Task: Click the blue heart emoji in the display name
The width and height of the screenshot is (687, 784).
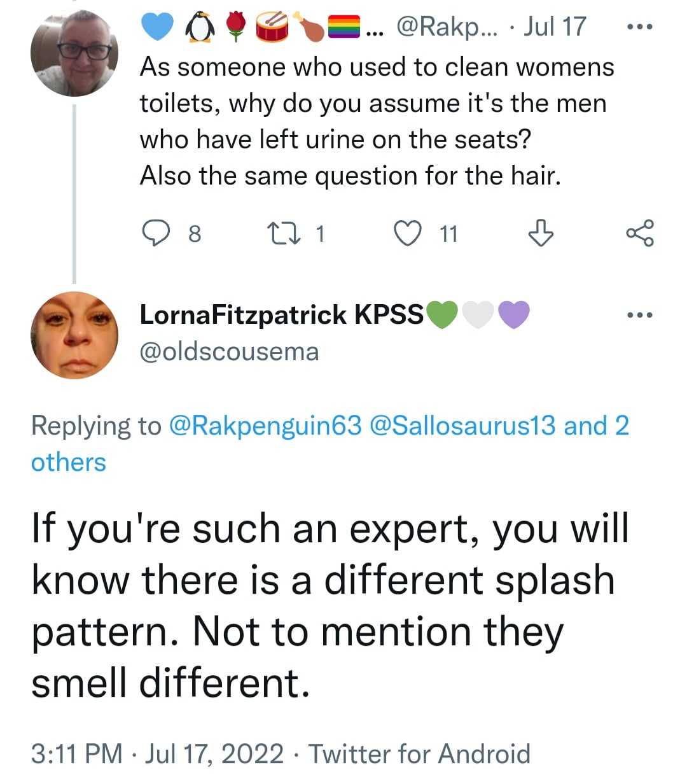Action: click(156, 27)
